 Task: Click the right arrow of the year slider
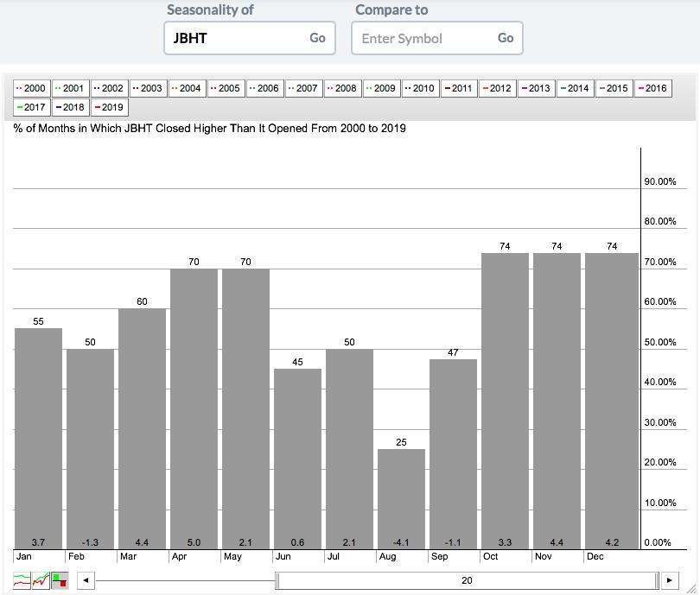pyautogui.click(x=670, y=580)
